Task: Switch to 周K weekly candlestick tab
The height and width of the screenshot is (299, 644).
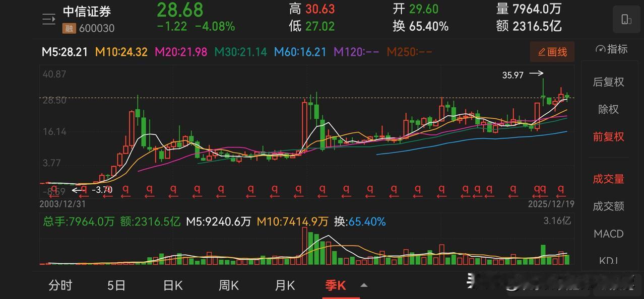Action: pyautogui.click(x=228, y=285)
